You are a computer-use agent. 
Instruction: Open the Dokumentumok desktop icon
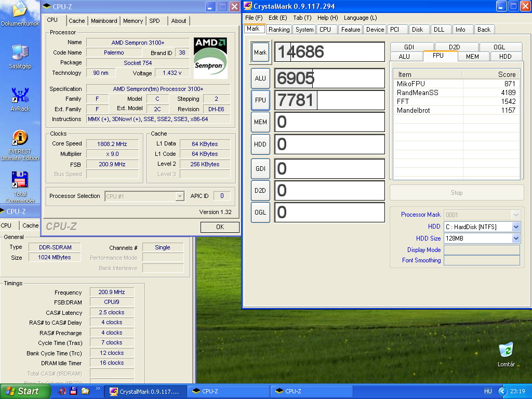click(20, 14)
